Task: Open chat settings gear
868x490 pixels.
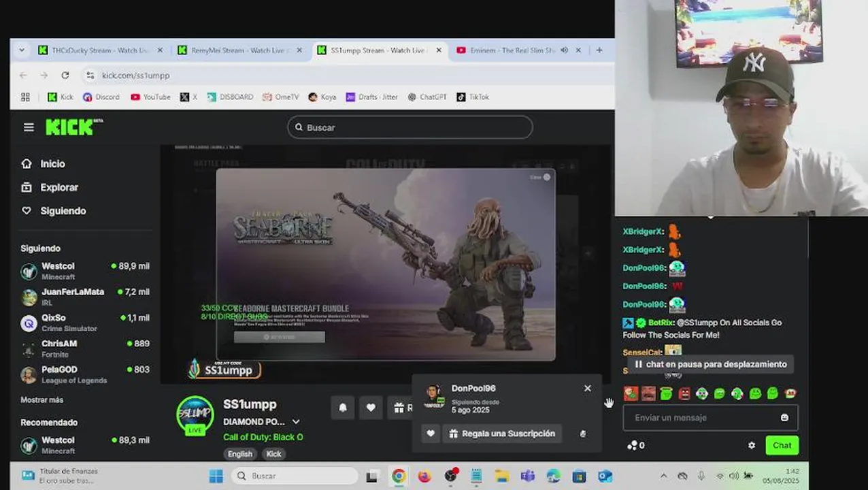Action: tap(752, 446)
